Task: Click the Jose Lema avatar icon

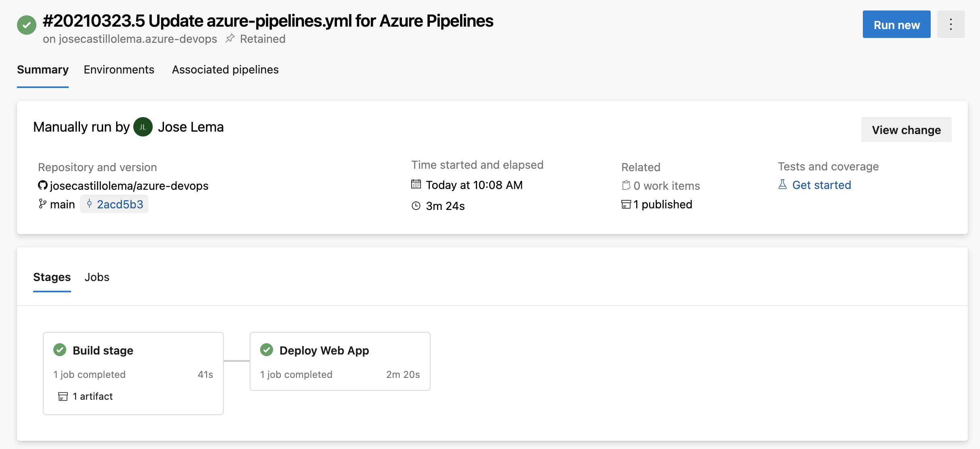Action: tap(143, 127)
